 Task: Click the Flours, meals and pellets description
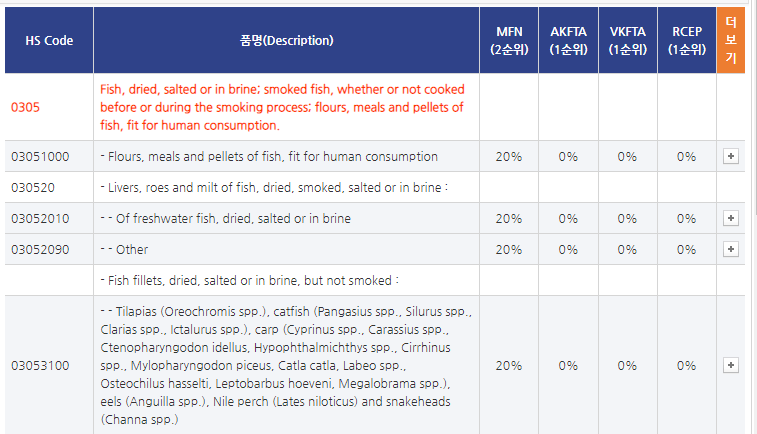coord(269,156)
